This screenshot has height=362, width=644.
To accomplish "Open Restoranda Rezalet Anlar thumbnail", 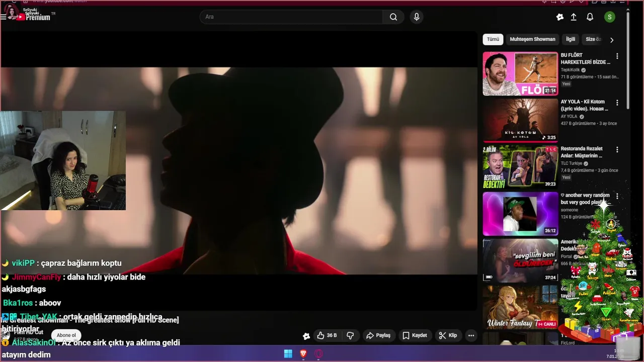I will click(x=520, y=167).
